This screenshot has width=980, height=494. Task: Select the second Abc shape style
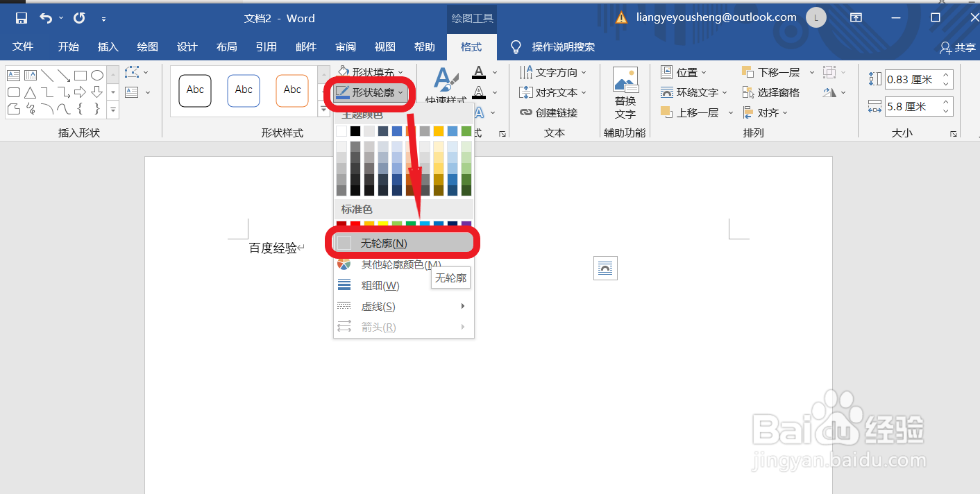click(x=244, y=90)
